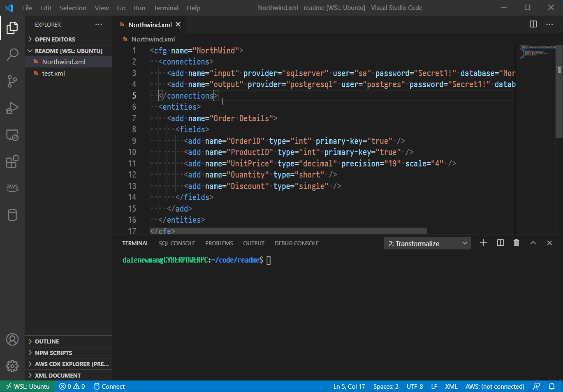Image resolution: width=563 pixels, height=392 pixels.
Task: Expand the AWS CDK Explorer section
Action: pyautogui.click(x=68, y=364)
